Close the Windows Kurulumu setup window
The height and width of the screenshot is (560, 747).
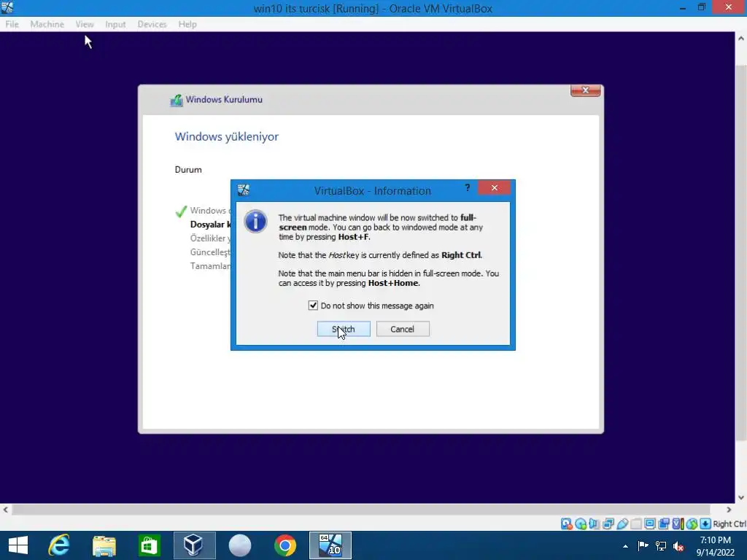pos(586,90)
